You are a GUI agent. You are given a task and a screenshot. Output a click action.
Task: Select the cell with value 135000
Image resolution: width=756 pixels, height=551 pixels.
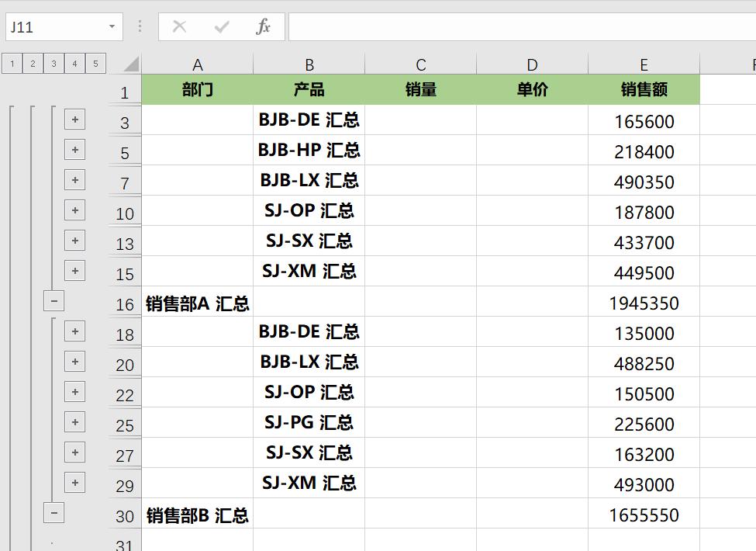tap(644, 332)
